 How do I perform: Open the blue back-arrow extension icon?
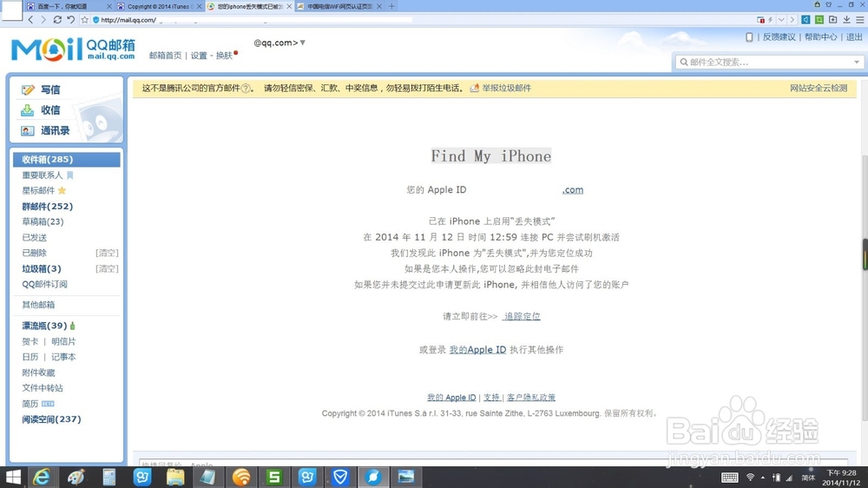pyautogui.click(x=806, y=19)
